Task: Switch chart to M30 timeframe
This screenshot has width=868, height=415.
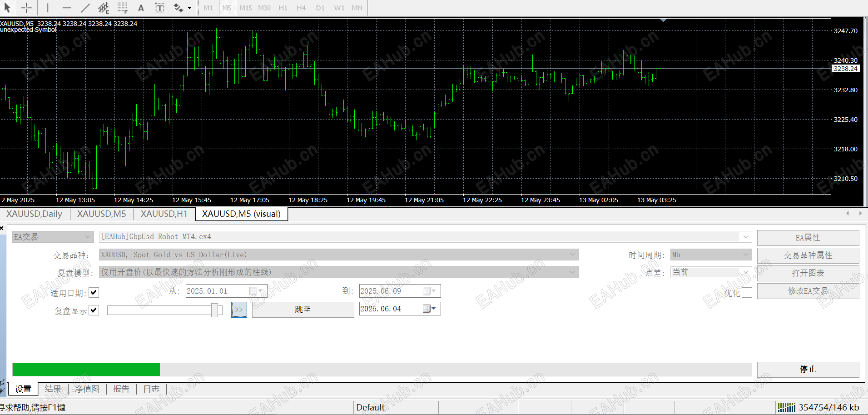Action: pos(264,8)
